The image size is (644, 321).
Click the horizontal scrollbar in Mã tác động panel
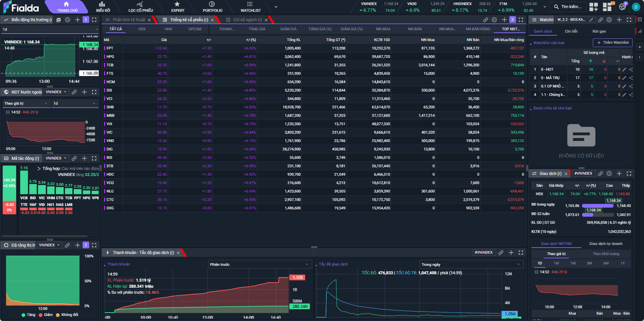pos(44,236)
